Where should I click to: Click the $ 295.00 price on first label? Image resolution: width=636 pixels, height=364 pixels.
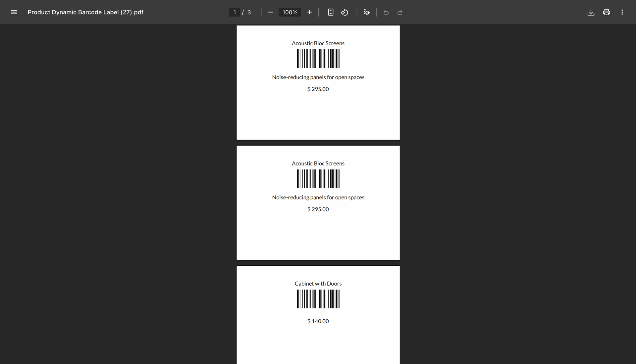click(x=318, y=89)
